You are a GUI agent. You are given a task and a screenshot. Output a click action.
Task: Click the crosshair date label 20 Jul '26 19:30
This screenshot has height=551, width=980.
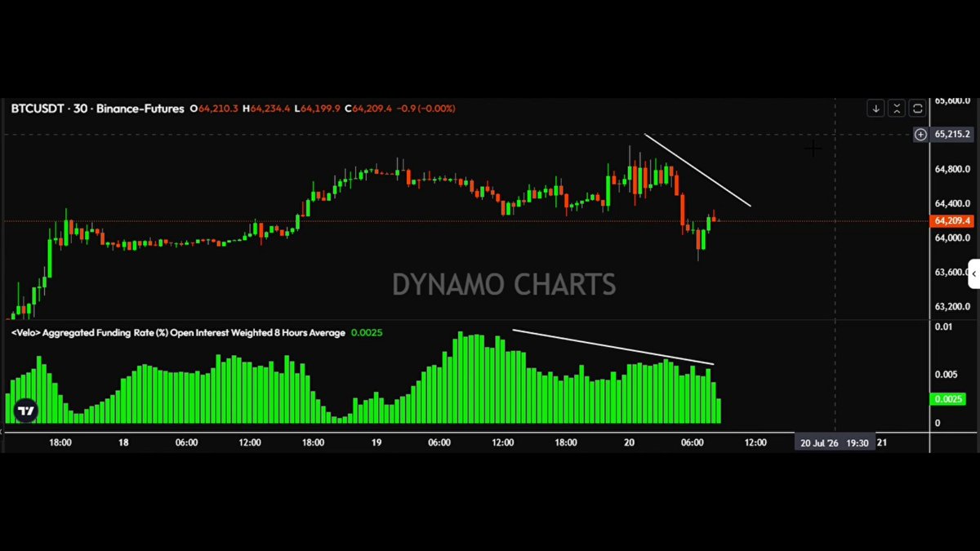point(835,442)
